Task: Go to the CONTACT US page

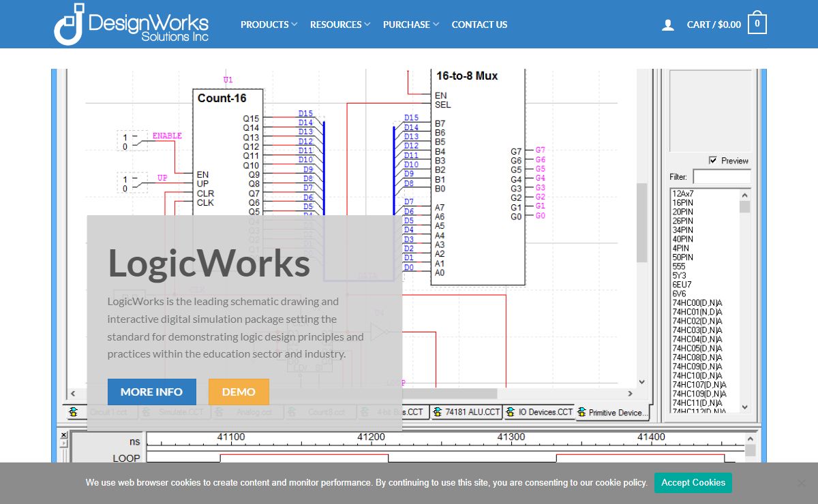Action: (479, 25)
